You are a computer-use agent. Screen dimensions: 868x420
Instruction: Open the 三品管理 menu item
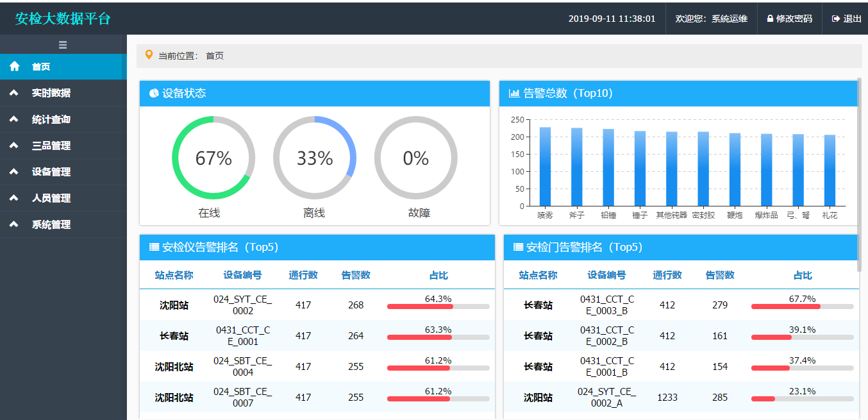51,146
